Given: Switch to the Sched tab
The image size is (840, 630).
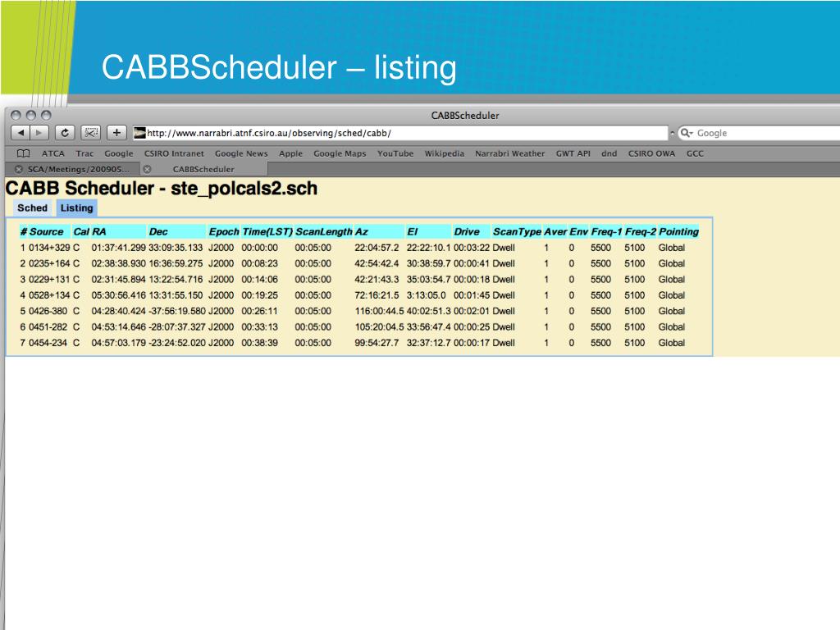Looking at the screenshot, I should click(32, 208).
